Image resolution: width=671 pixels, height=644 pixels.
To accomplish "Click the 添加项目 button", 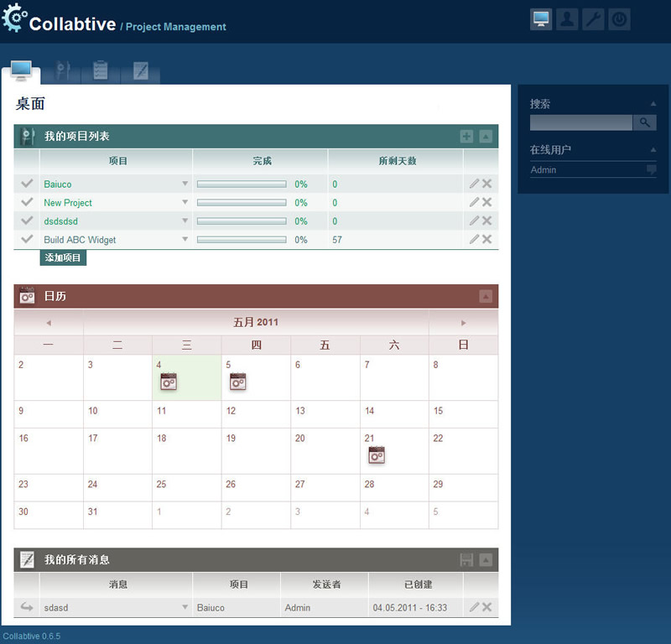I will click(63, 257).
